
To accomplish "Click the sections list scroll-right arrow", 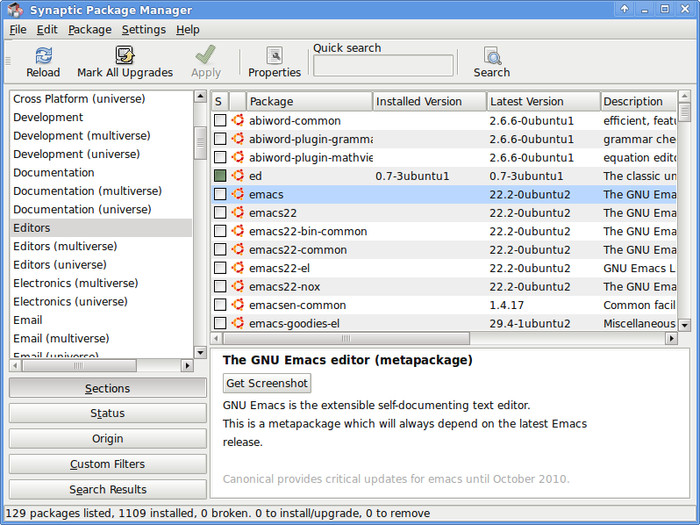I will (187, 366).
